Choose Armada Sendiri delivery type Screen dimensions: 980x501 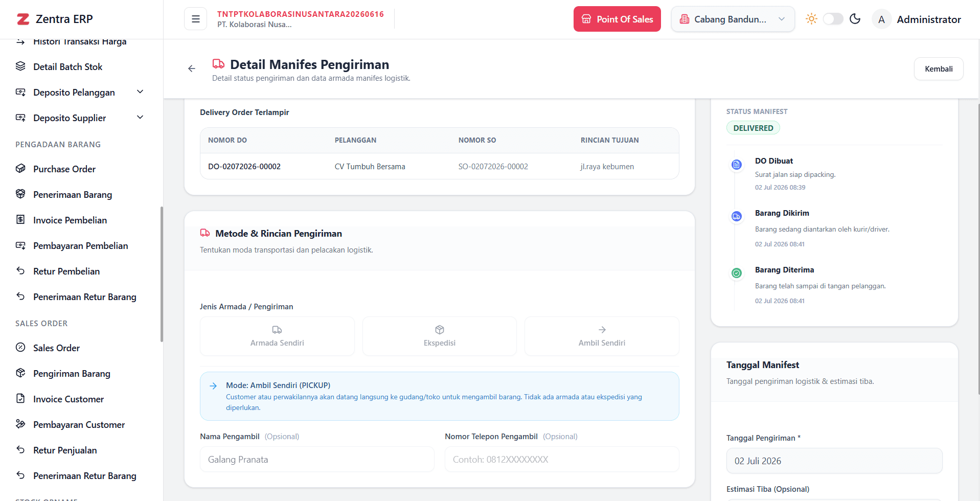tap(277, 336)
